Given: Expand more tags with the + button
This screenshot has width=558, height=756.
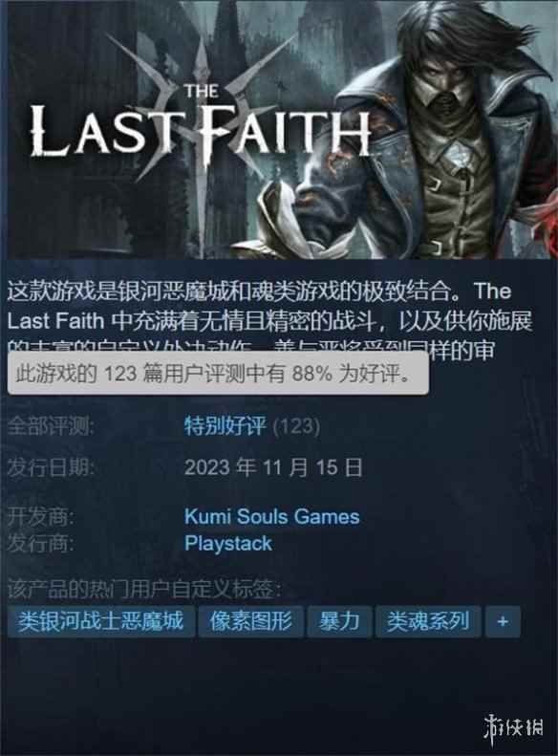Looking at the screenshot, I should (503, 621).
